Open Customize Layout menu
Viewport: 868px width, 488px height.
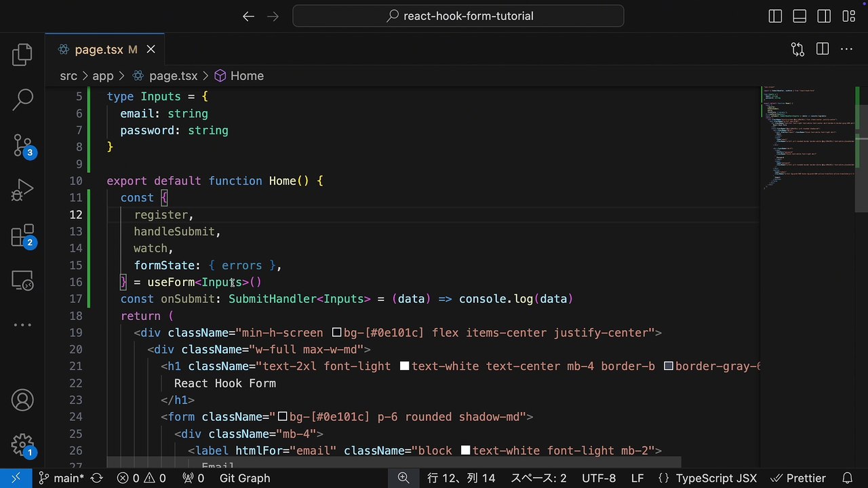(x=848, y=16)
